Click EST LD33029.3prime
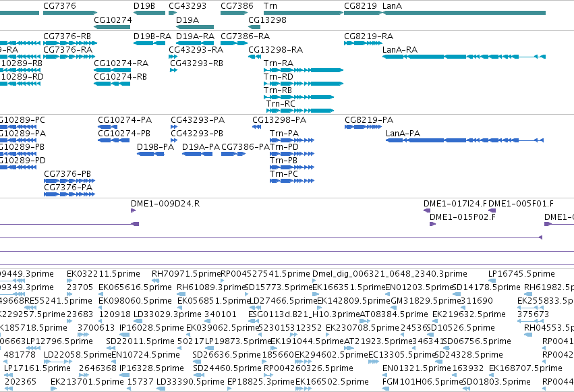This screenshot has height=392, width=574. pyautogui.click(x=167, y=315)
